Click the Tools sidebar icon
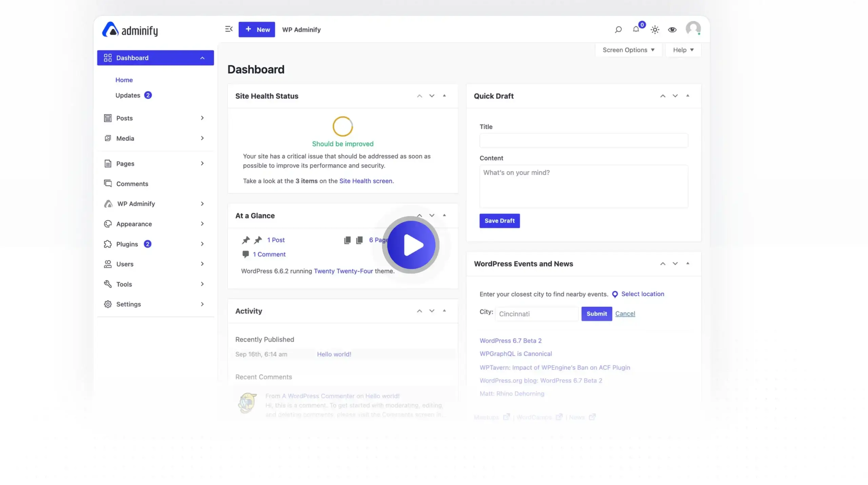This screenshot has width=868, height=485. (x=107, y=284)
